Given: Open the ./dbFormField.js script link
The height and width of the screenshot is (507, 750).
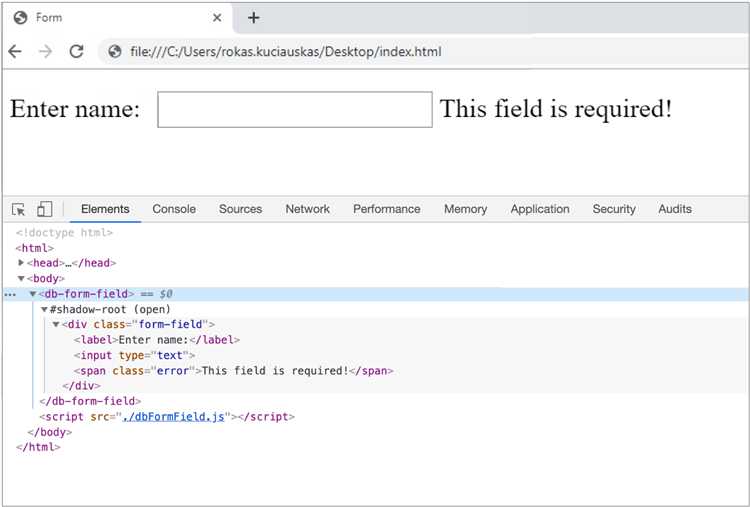Looking at the screenshot, I should (173, 417).
